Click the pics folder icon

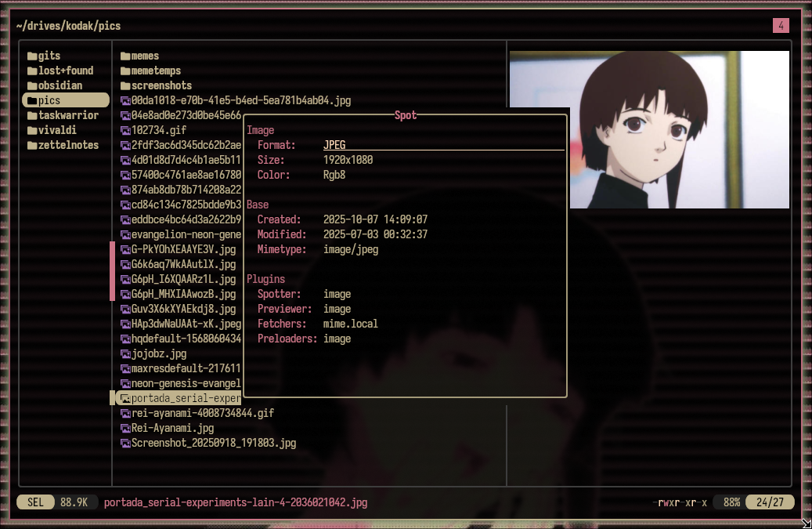[x=32, y=100]
